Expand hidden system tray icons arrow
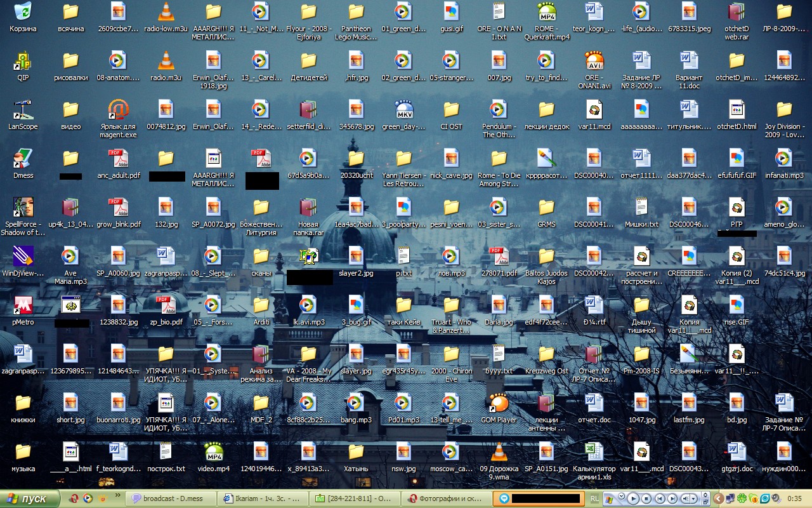Image resolution: width=812 pixels, height=508 pixels. coord(718,498)
